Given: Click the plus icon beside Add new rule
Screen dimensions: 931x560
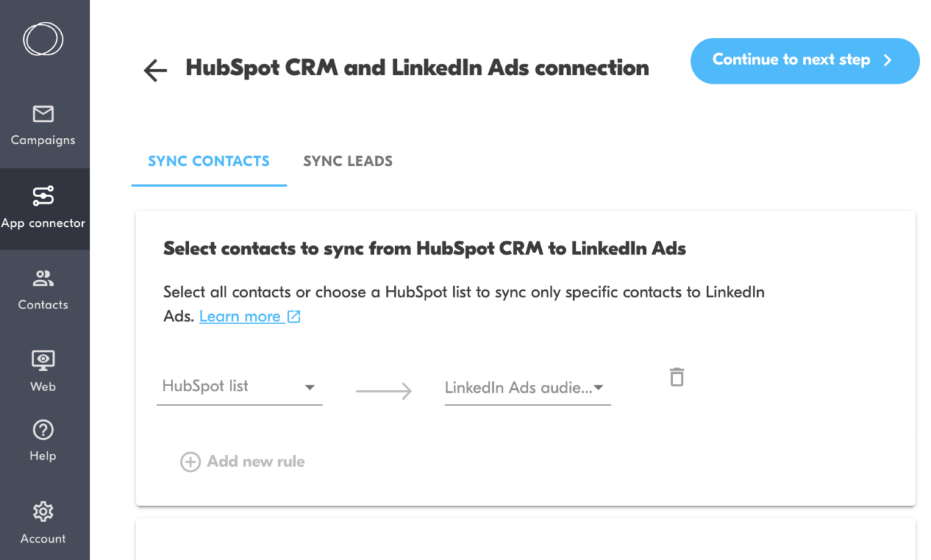Looking at the screenshot, I should (190, 461).
